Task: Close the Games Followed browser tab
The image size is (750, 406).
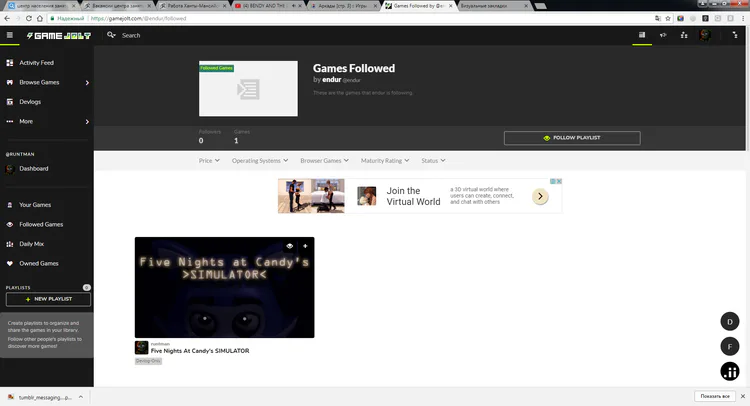Action: pyautogui.click(x=451, y=6)
